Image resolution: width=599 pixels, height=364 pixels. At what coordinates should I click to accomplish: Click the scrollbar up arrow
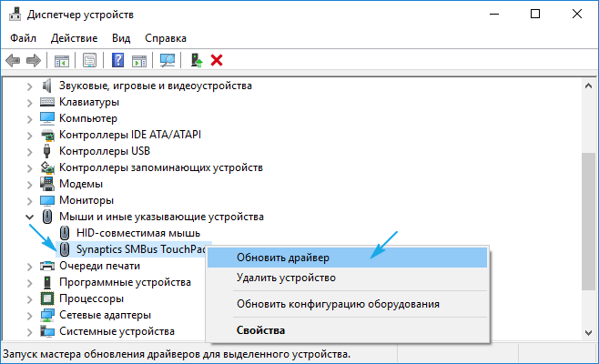coord(588,86)
